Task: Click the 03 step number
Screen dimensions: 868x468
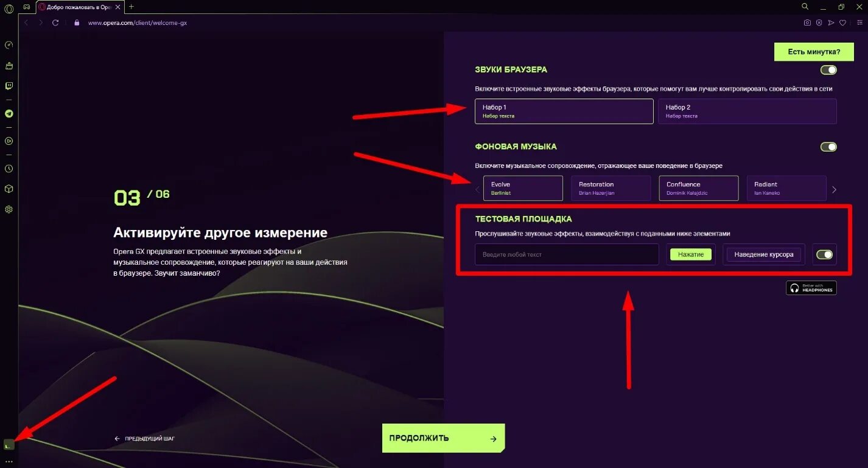Action: click(x=127, y=198)
